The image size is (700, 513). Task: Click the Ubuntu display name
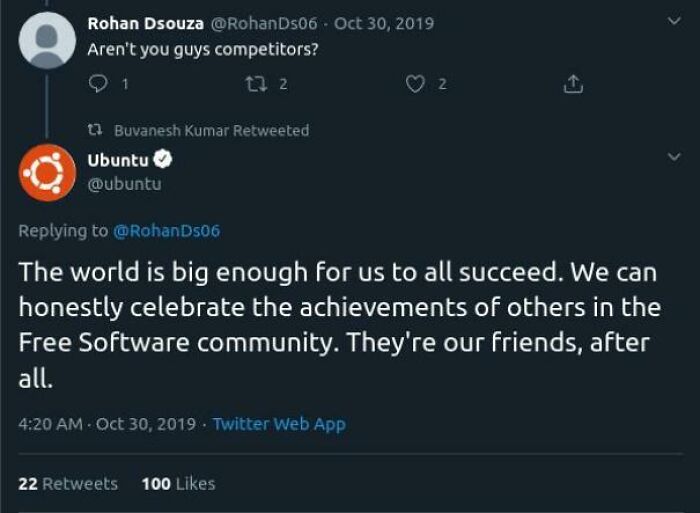[x=117, y=160]
